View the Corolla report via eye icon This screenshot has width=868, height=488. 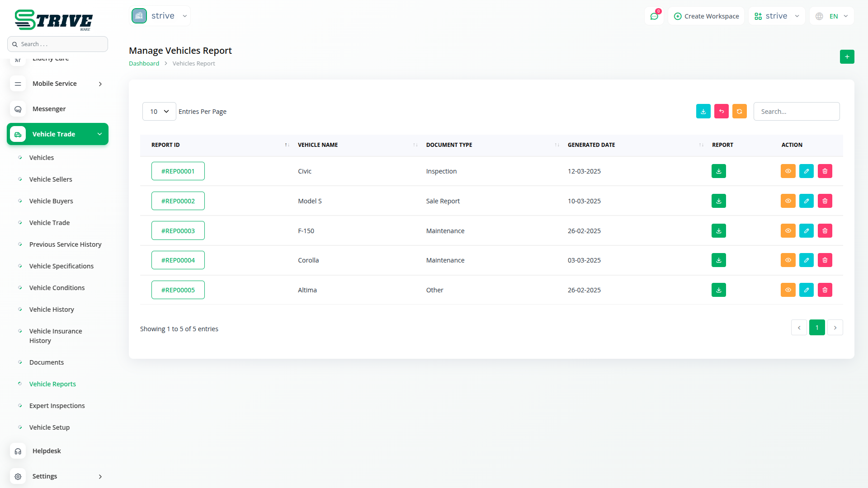pos(788,260)
